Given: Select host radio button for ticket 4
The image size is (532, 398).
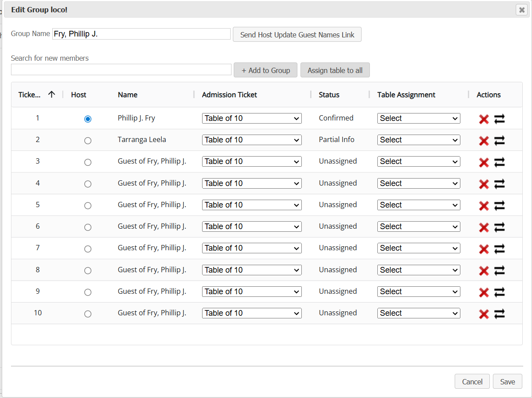Looking at the screenshot, I should point(88,184).
